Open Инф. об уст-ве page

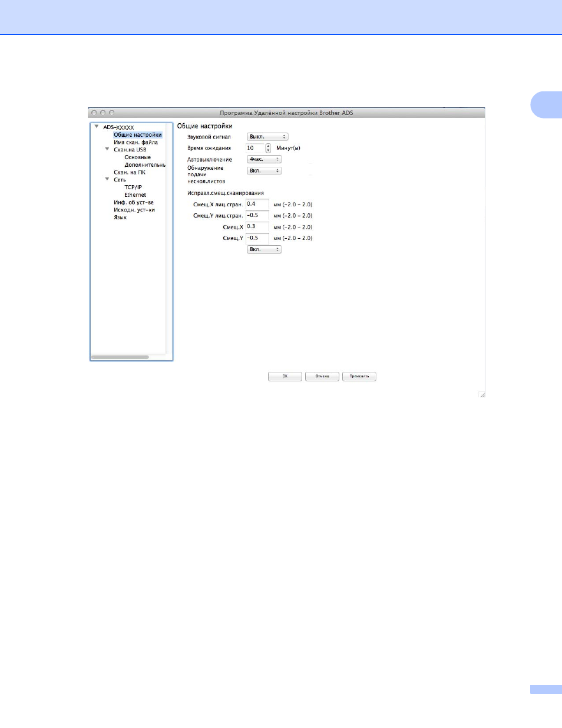[x=134, y=202]
